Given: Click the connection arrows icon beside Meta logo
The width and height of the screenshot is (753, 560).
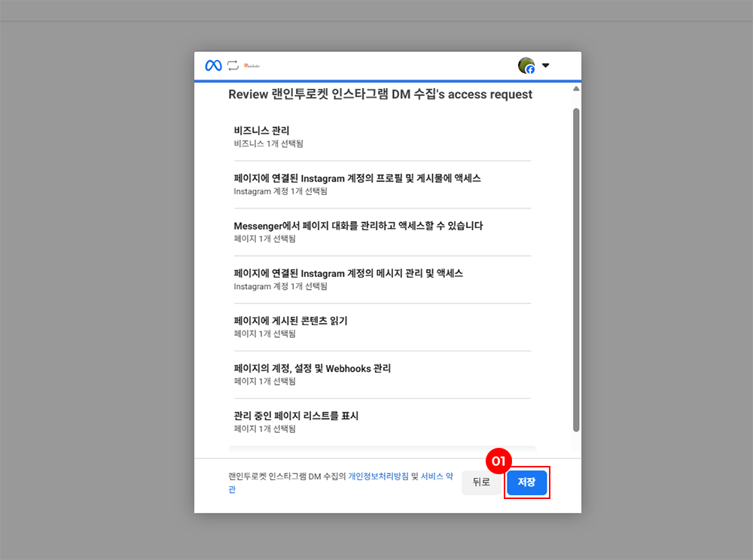Looking at the screenshot, I should click(233, 65).
